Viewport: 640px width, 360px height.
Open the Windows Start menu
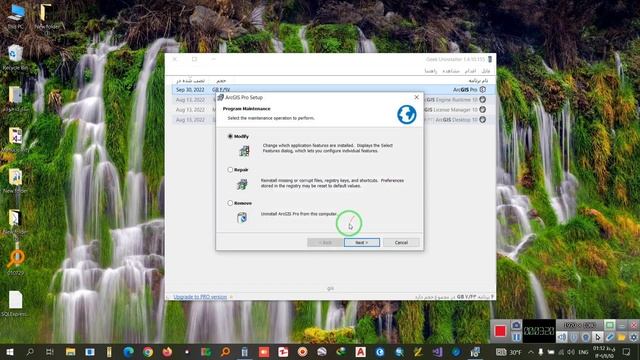pos(10,352)
